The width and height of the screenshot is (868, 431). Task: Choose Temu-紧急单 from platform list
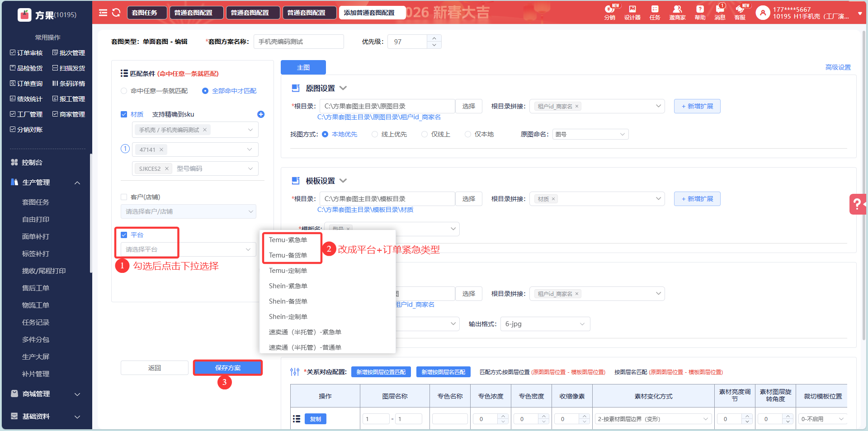pos(288,240)
